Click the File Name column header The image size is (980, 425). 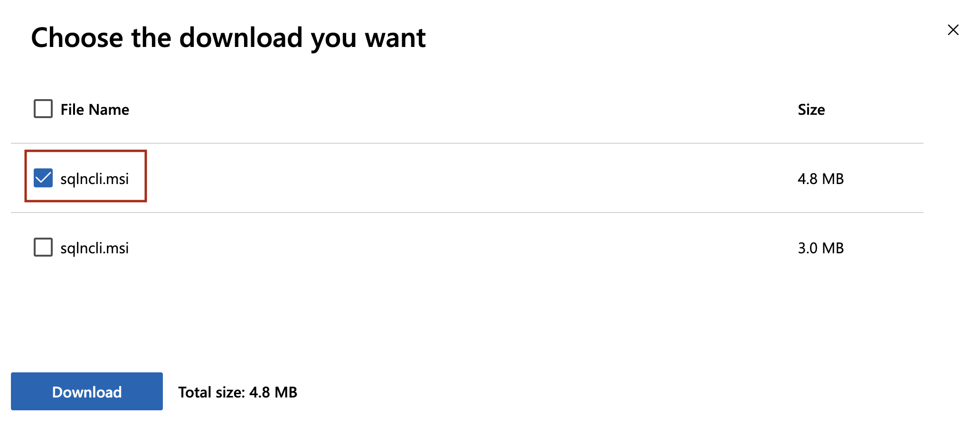pos(94,110)
